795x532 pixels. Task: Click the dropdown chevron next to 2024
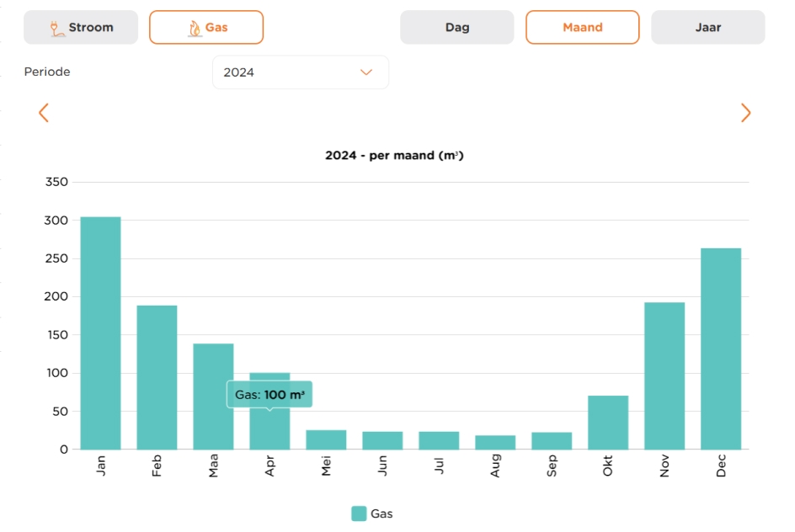(365, 72)
